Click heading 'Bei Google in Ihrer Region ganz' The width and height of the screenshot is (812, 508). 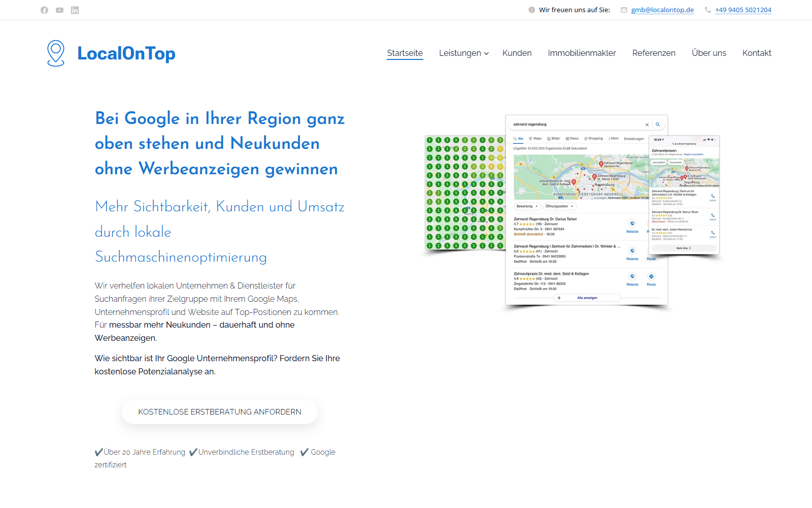coord(220,118)
